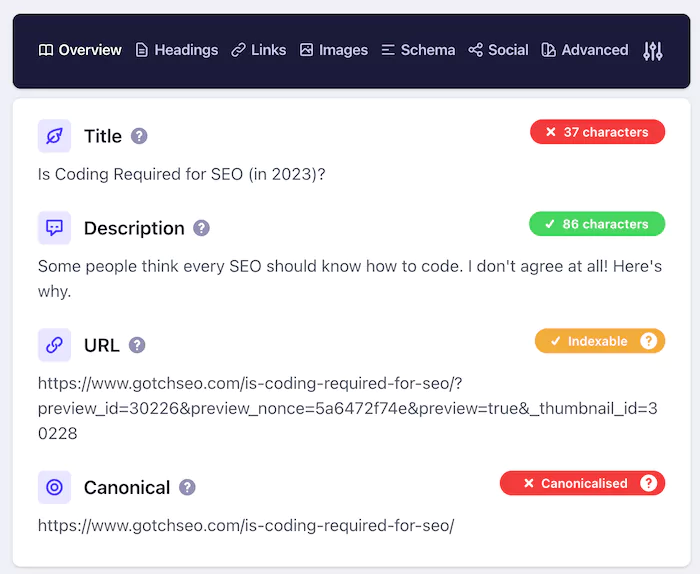Open the Advanced tab
Screen dimensions: 700x574
coord(585,50)
